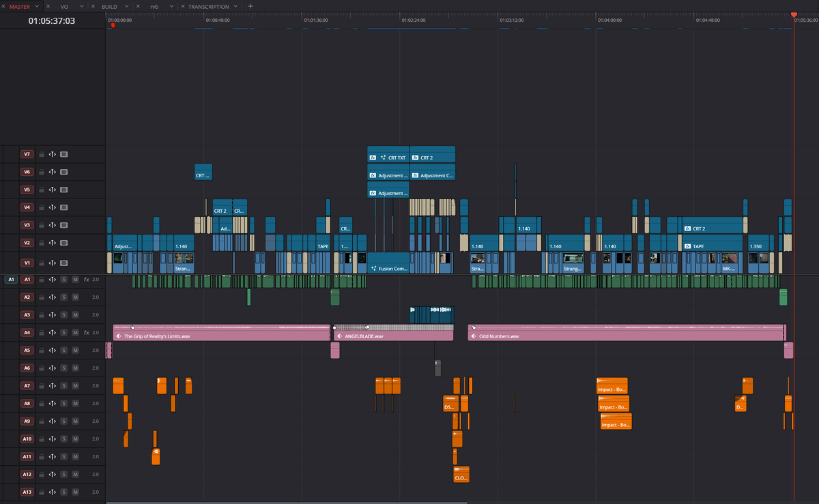Disable the V1 video track filmstrip icon
Viewport: 819px width, 504px height.
pyautogui.click(x=63, y=263)
